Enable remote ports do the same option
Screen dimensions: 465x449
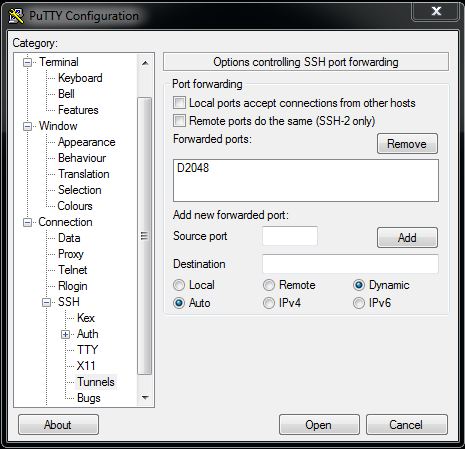(179, 120)
